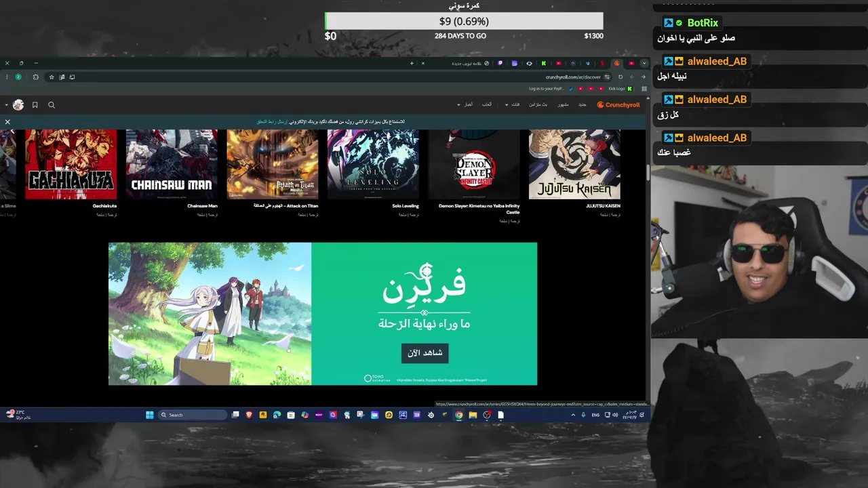868x488 pixels.
Task: Expand the arrow beside Crunchyroll avatar
Action: [6, 105]
